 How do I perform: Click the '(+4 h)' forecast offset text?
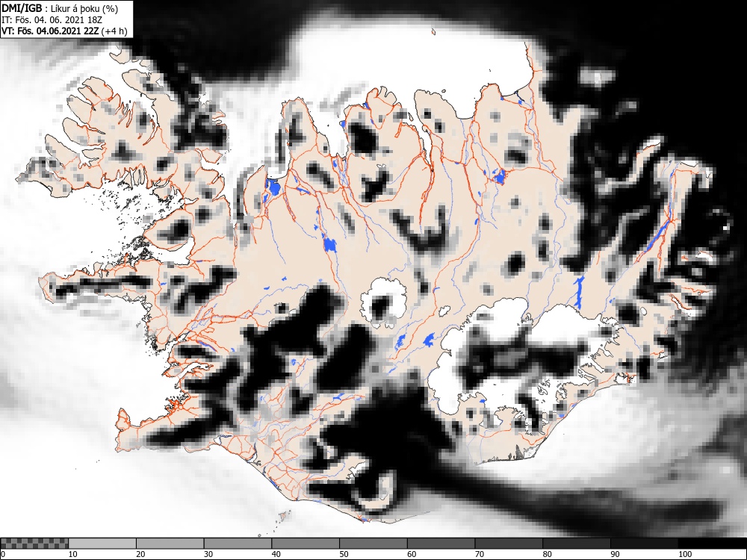coord(115,31)
